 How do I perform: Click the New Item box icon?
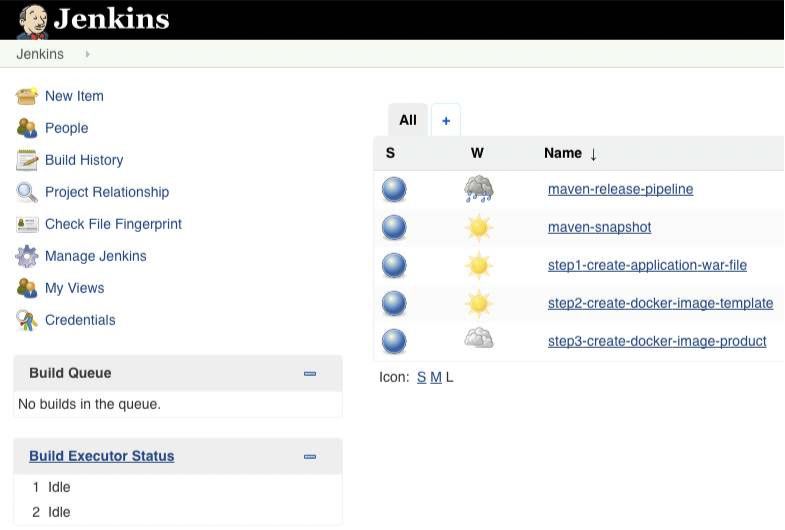click(27, 96)
